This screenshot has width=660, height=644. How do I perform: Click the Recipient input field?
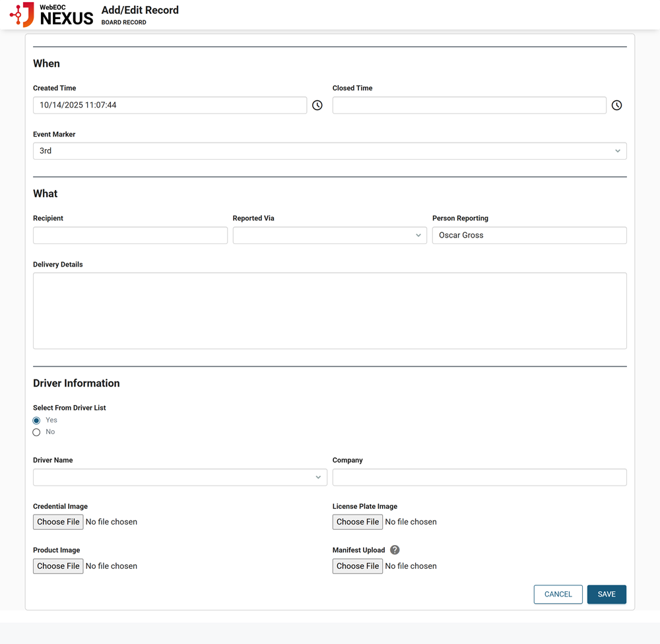[130, 235]
